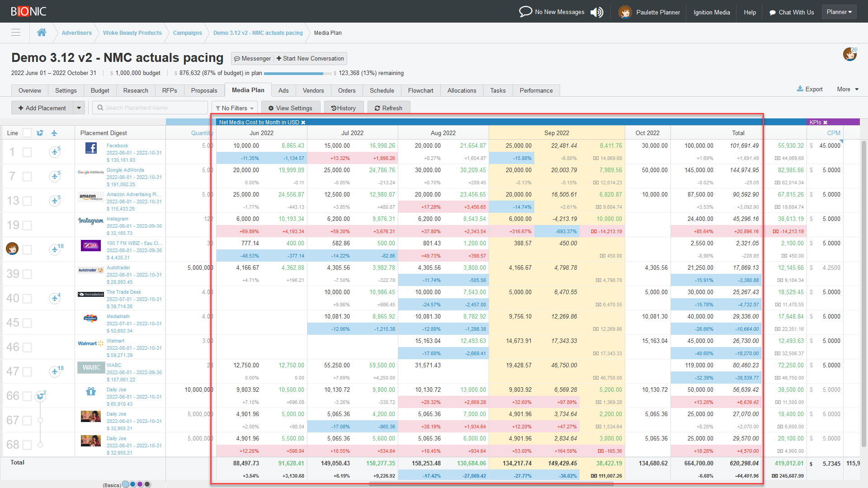The width and height of the screenshot is (868, 488).
Task: Expand the More menu
Action: tap(848, 89)
